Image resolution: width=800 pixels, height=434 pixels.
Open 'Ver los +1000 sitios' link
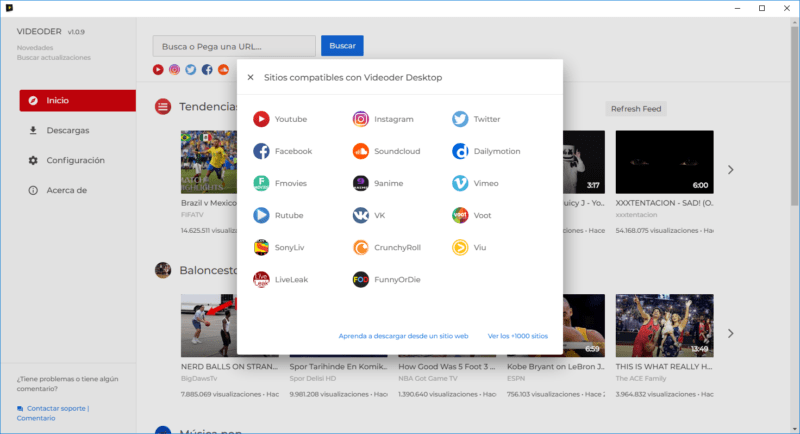(x=517, y=336)
